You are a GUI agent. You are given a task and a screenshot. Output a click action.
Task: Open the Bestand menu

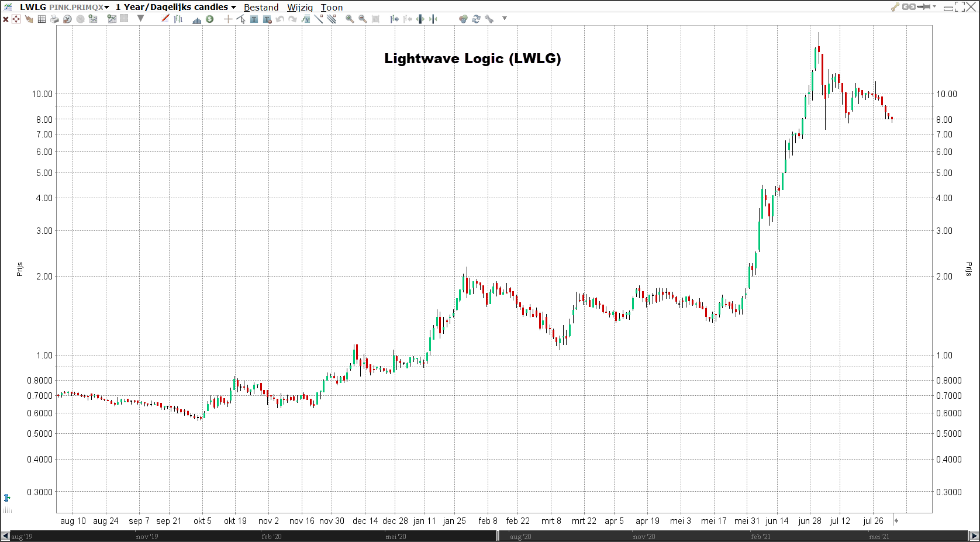(261, 7)
